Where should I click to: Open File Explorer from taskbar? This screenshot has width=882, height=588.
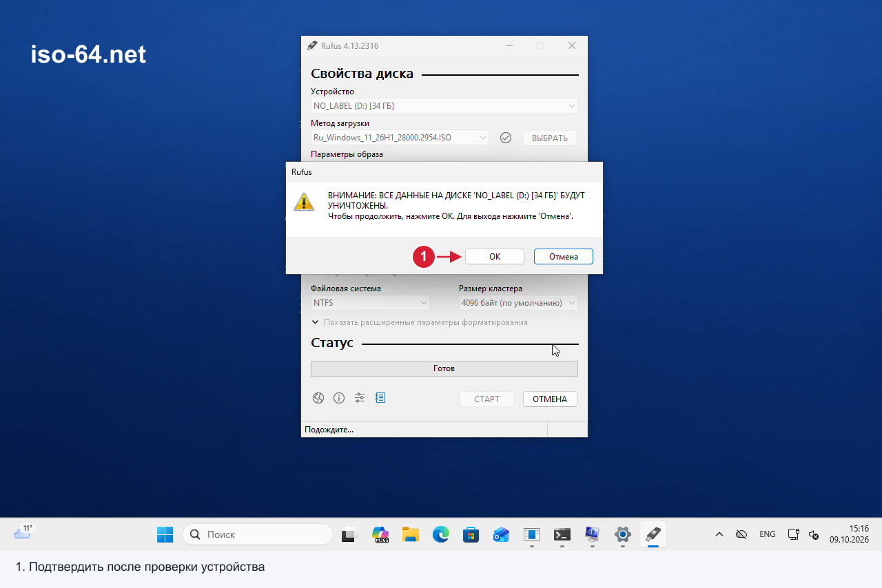(411, 534)
